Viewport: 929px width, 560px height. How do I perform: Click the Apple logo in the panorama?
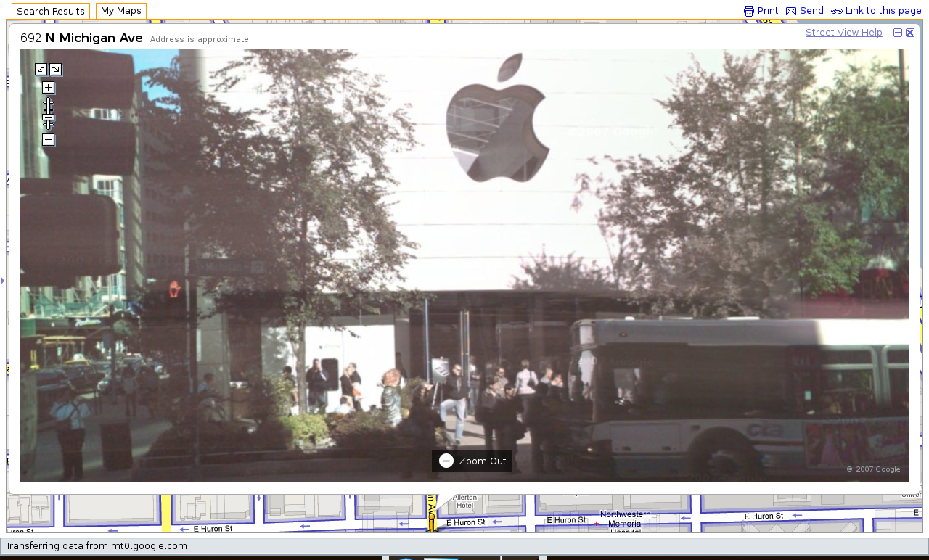[x=496, y=118]
